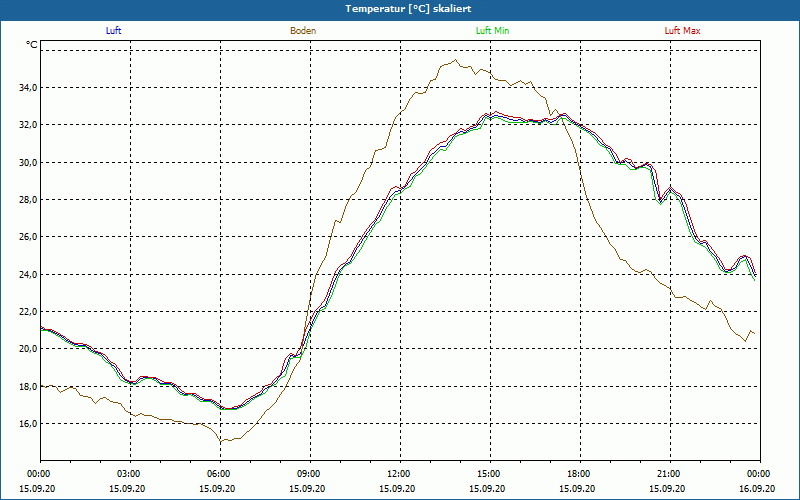Click the Boden curve minimum at 06:00
This screenshot has height=500, width=800.
(x=221, y=441)
